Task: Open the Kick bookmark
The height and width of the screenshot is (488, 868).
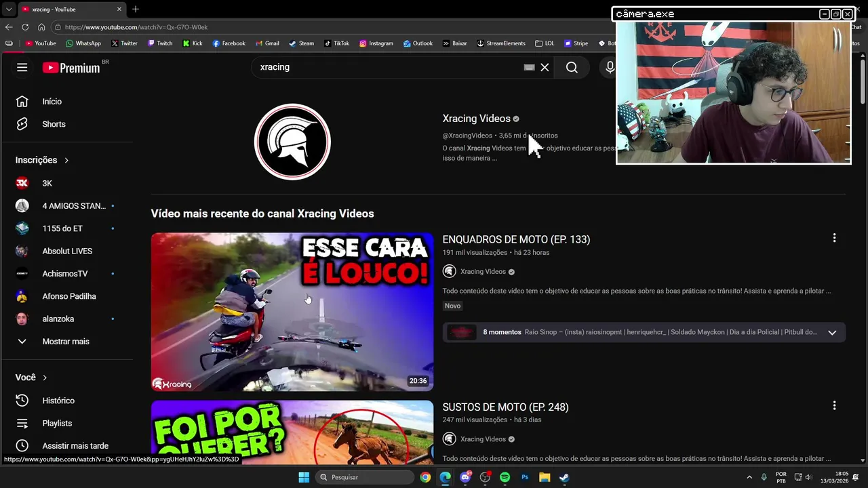Action: pos(193,43)
